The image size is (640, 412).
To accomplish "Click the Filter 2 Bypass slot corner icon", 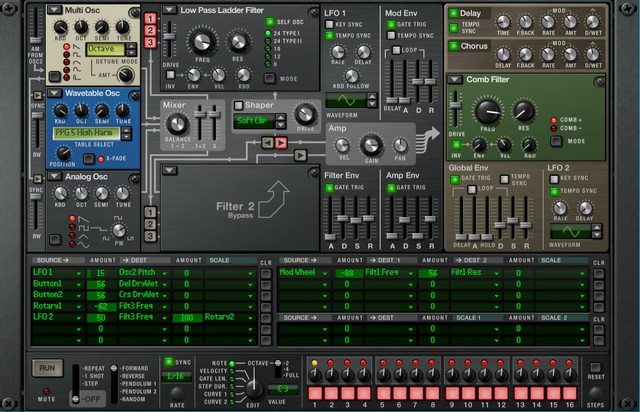I will (x=313, y=173).
